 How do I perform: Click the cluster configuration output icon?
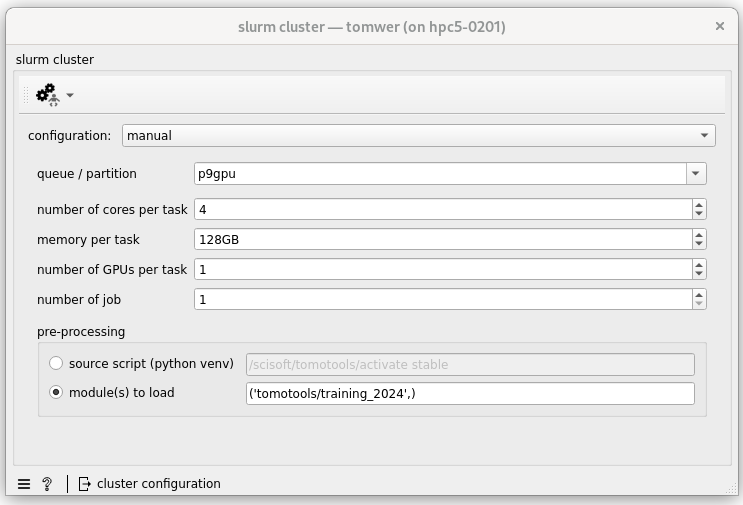[x=84, y=484]
